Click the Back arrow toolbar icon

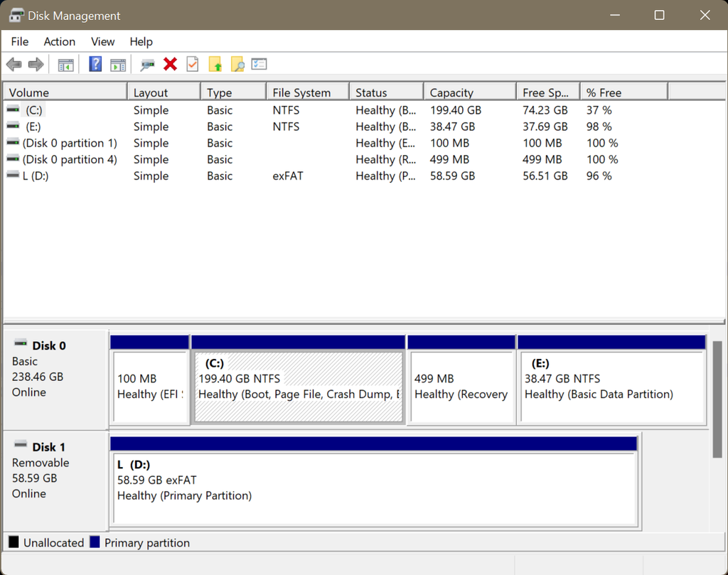14,65
